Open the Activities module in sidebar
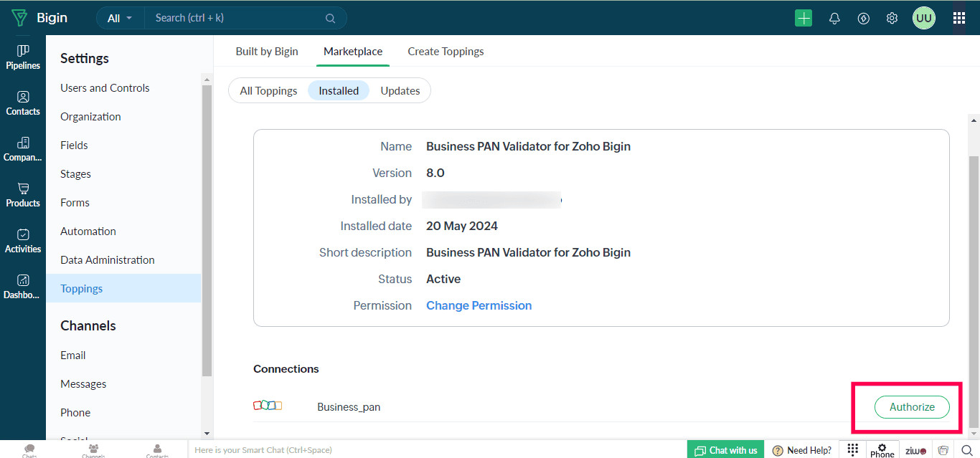 point(23,241)
